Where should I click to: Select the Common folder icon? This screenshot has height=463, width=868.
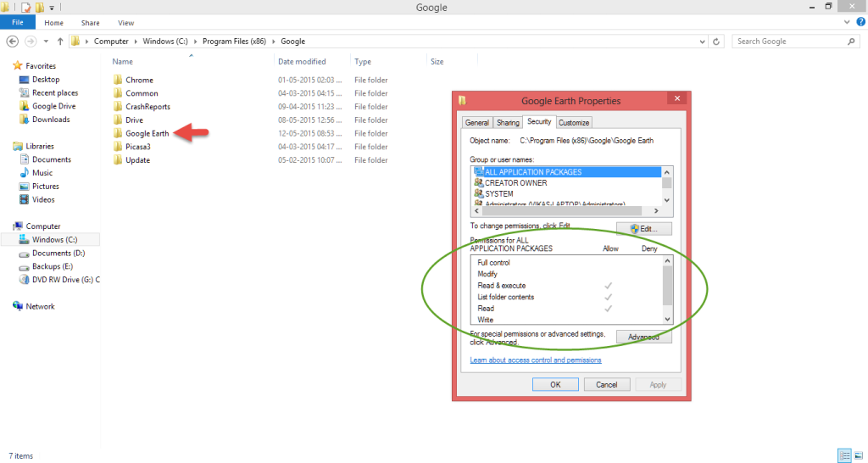click(x=118, y=93)
